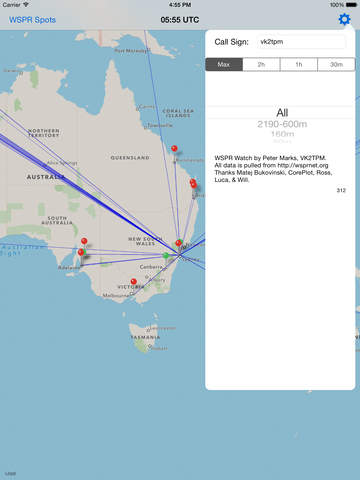Tap the 05:55 UTC title text

point(180,20)
